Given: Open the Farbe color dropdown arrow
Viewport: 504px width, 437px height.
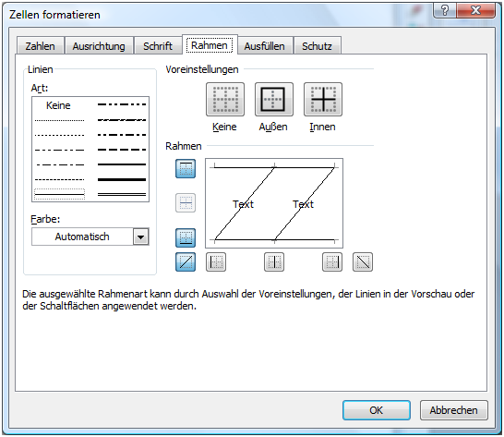Looking at the screenshot, I should click(x=141, y=237).
